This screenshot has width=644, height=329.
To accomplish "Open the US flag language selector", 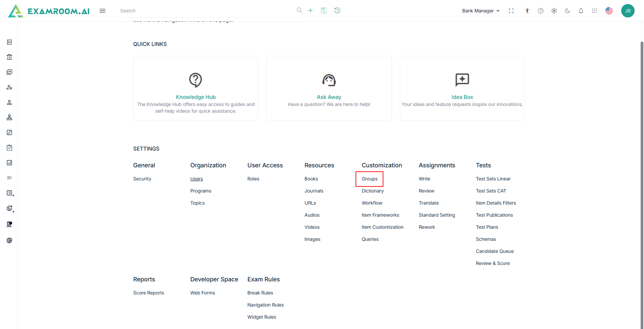I will pyautogui.click(x=609, y=11).
